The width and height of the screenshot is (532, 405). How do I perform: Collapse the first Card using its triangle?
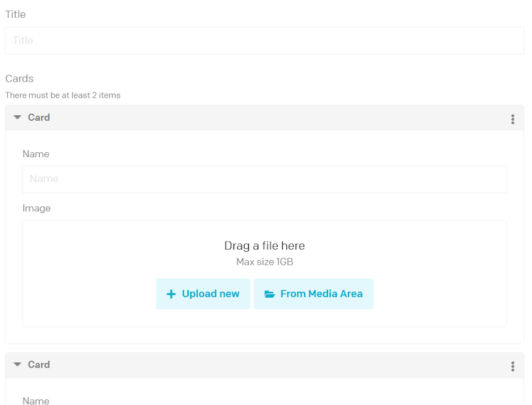[17, 117]
